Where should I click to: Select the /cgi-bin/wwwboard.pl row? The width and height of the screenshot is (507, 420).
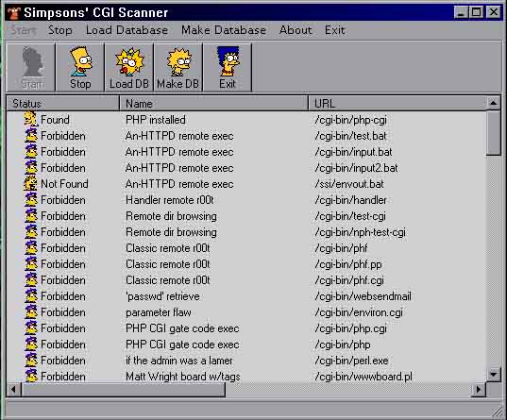click(245, 377)
